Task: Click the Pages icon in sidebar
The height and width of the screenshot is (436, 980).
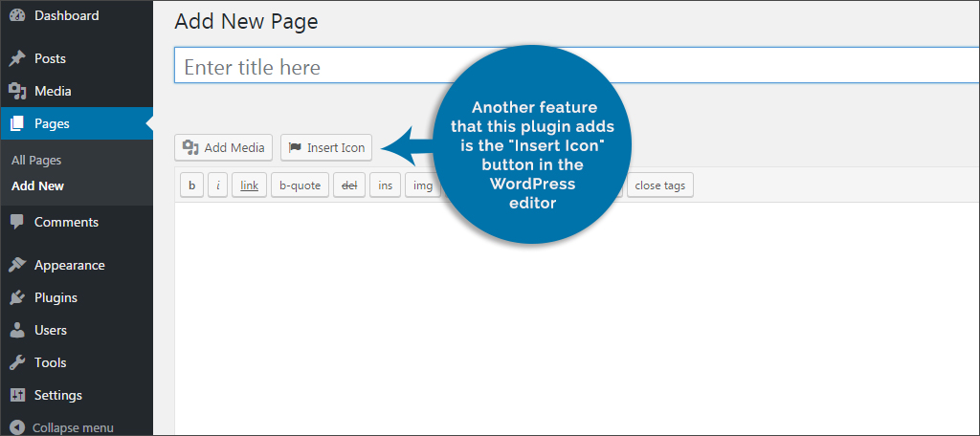Action: [17, 123]
